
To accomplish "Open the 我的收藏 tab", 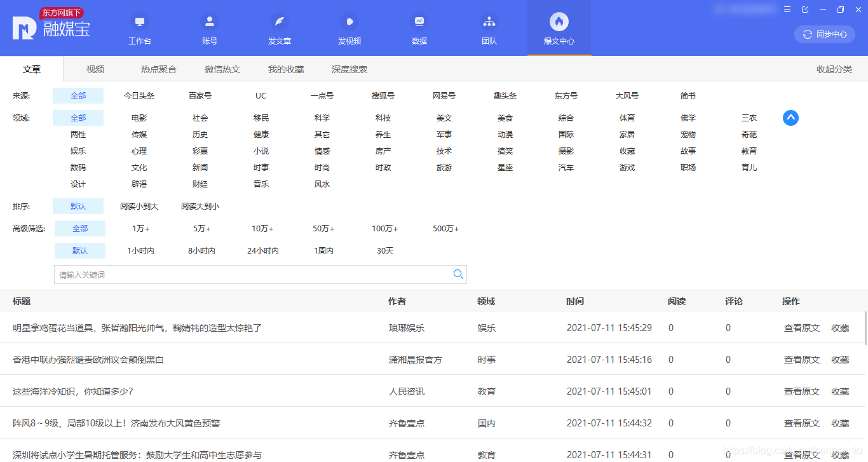I will pos(286,69).
